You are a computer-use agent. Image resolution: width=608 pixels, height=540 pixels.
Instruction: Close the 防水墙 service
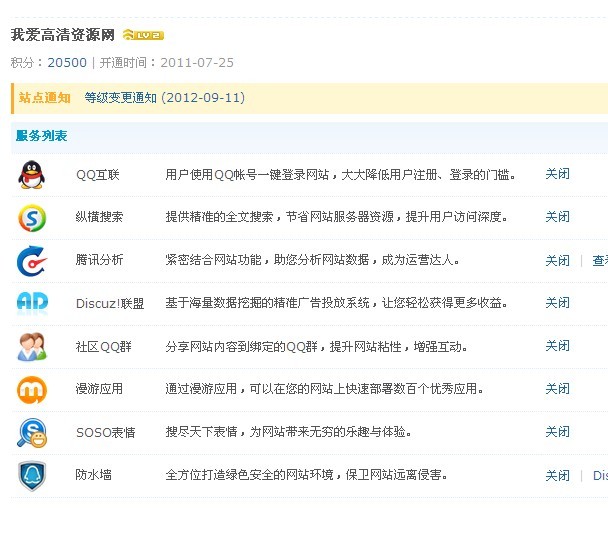(x=557, y=476)
